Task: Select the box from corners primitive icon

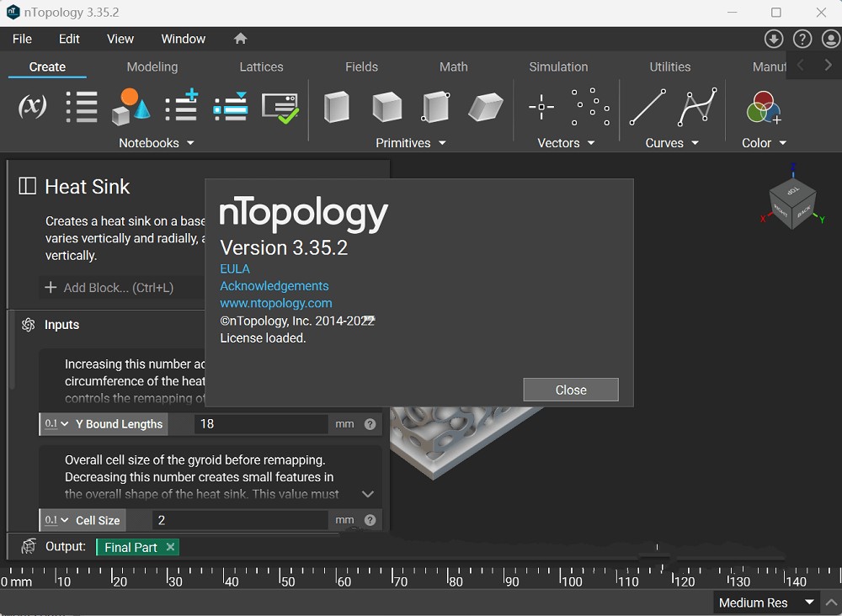Action: coord(435,107)
